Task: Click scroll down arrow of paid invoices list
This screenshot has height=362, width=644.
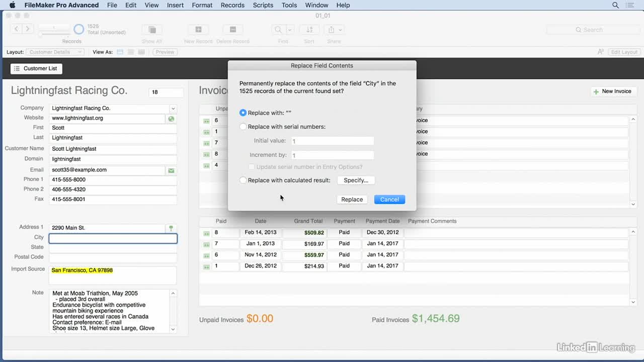Action: click(633, 302)
